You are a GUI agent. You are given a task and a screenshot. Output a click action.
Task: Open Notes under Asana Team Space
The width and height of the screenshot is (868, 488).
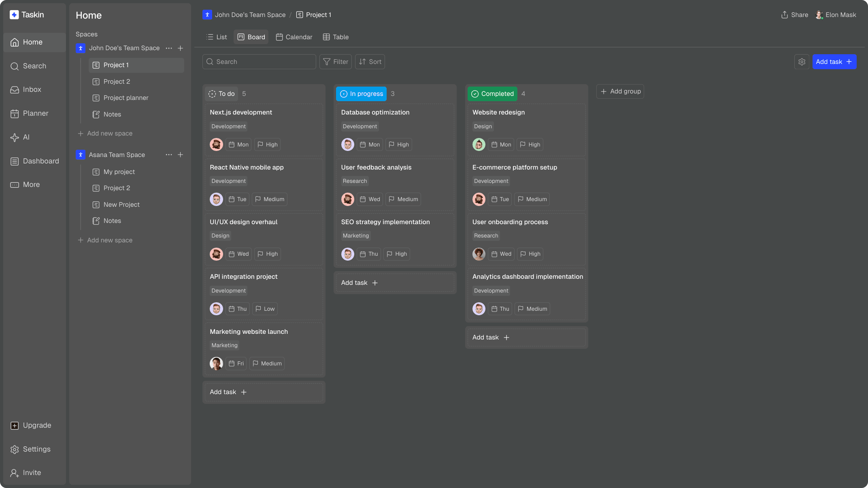pos(112,221)
